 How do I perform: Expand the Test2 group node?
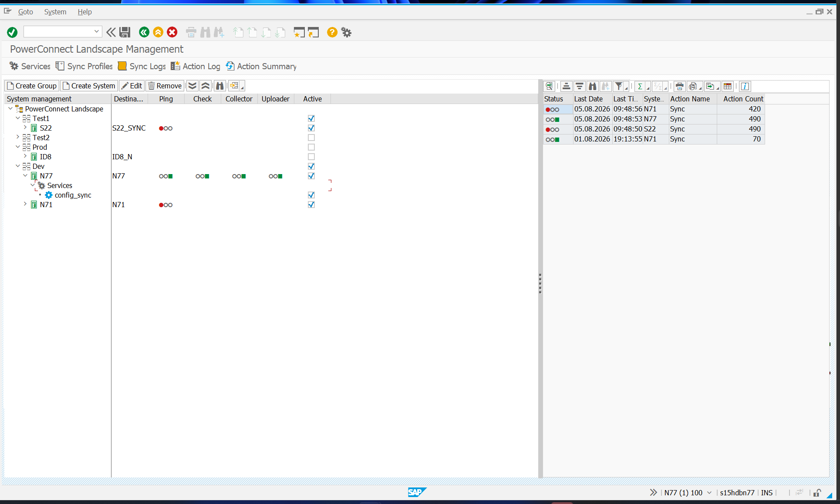click(x=18, y=137)
